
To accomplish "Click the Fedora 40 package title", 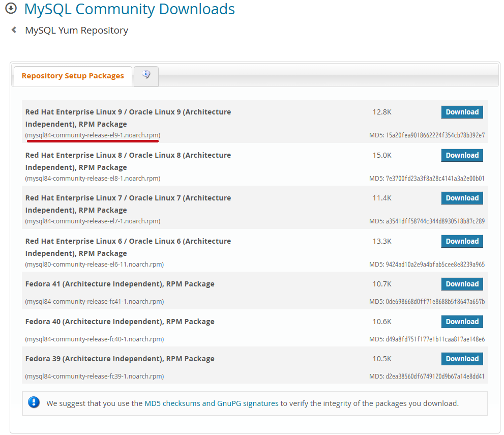I will click(x=120, y=322).
